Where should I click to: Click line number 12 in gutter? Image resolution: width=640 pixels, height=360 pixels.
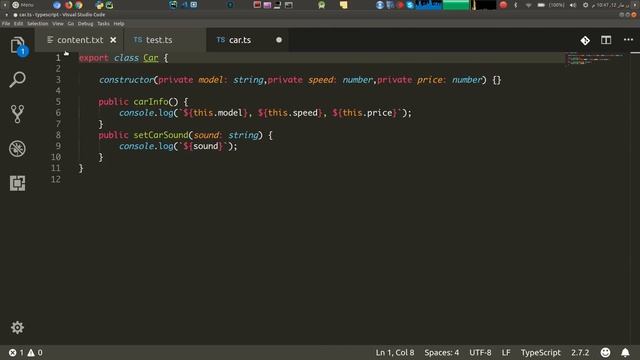click(56, 179)
